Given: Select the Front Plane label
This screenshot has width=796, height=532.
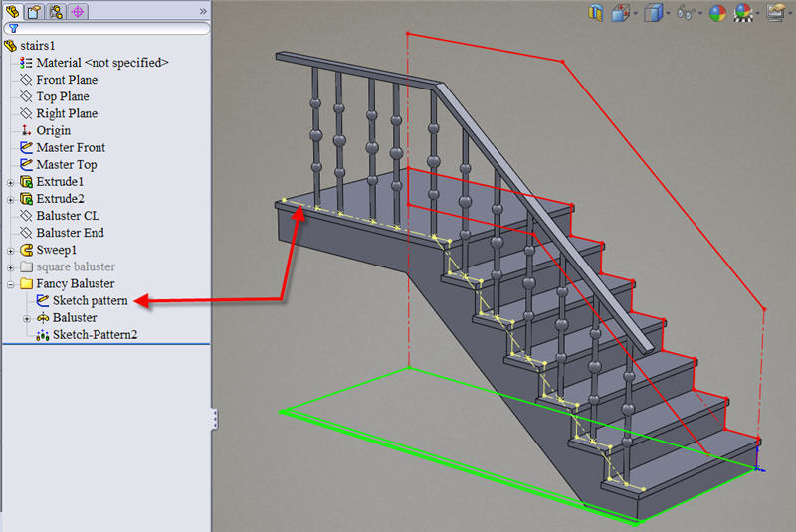Looking at the screenshot, I should (x=67, y=80).
